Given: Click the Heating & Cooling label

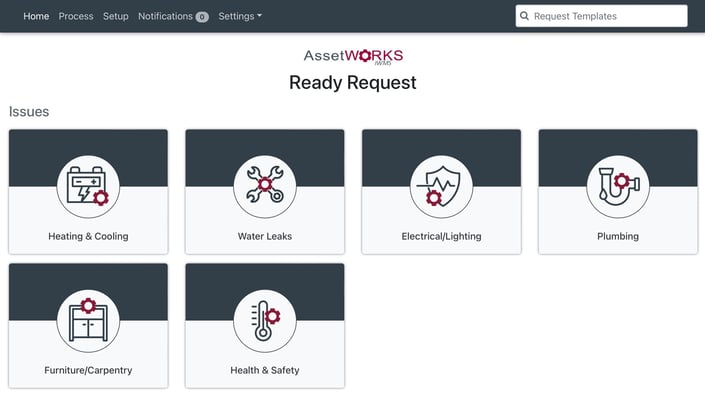Looking at the screenshot, I should pyautogui.click(x=88, y=236).
